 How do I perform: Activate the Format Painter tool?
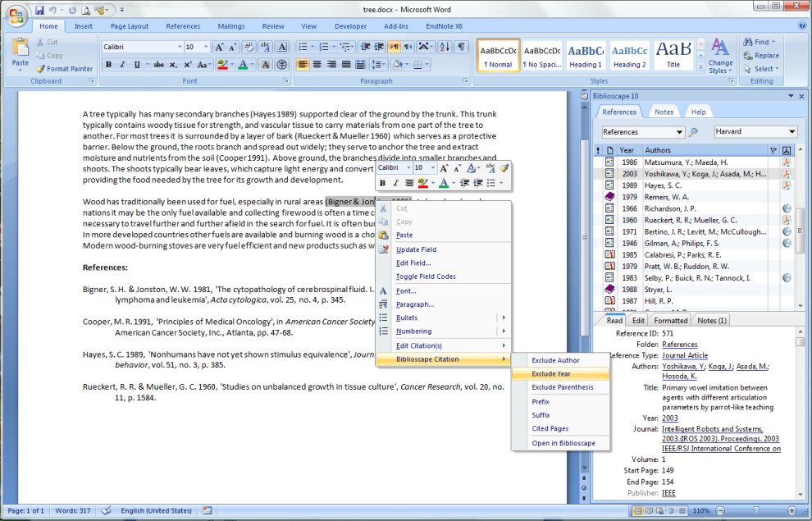[64, 68]
